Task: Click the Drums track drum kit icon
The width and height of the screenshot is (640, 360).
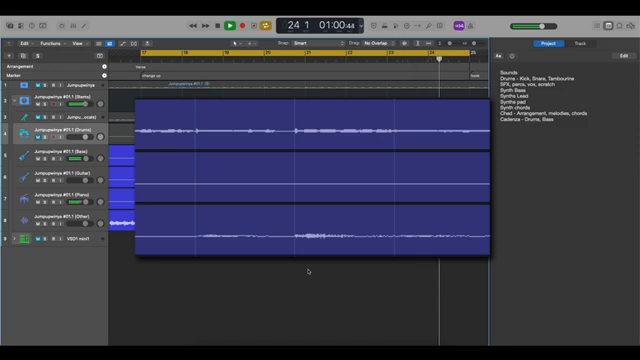Action: coord(24,133)
